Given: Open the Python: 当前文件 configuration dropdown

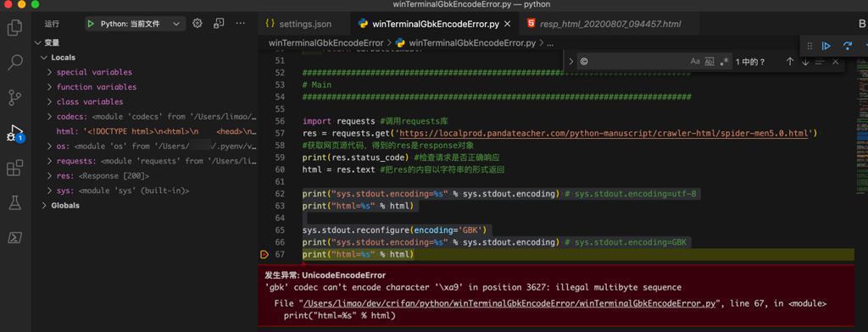Looking at the screenshot, I should tap(136, 24).
